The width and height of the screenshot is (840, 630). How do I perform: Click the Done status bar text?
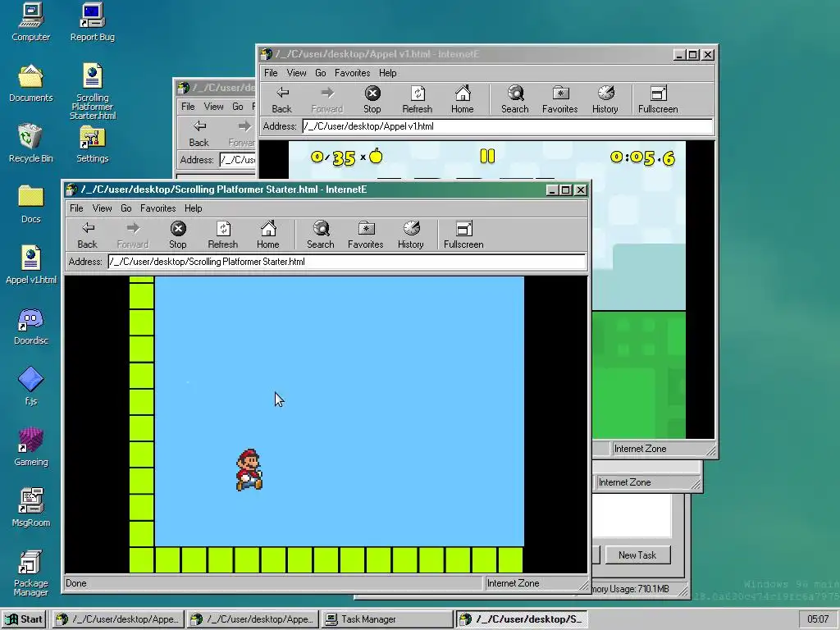76,583
